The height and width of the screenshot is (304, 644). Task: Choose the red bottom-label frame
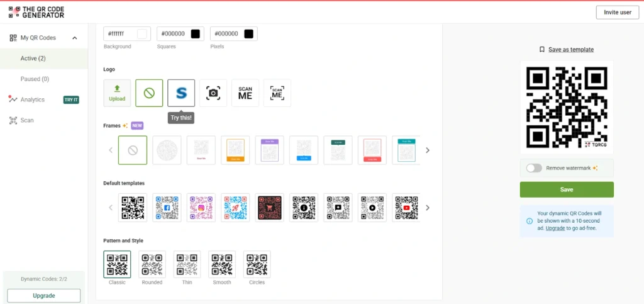(372, 150)
